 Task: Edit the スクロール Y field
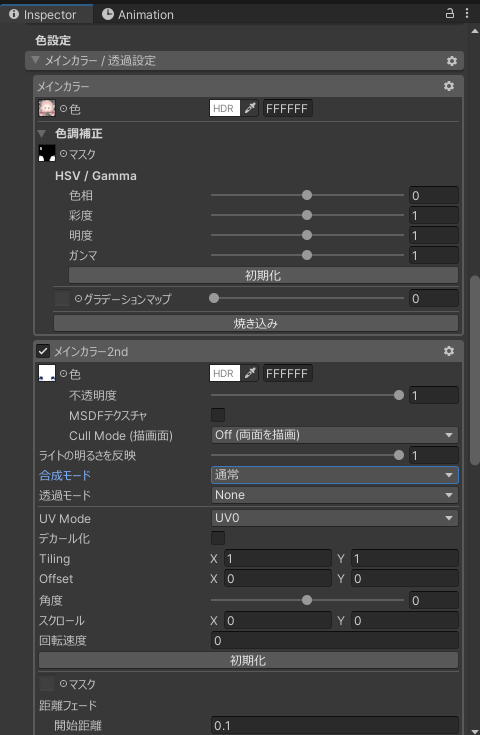pyautogui.click(x=405, y=620)
